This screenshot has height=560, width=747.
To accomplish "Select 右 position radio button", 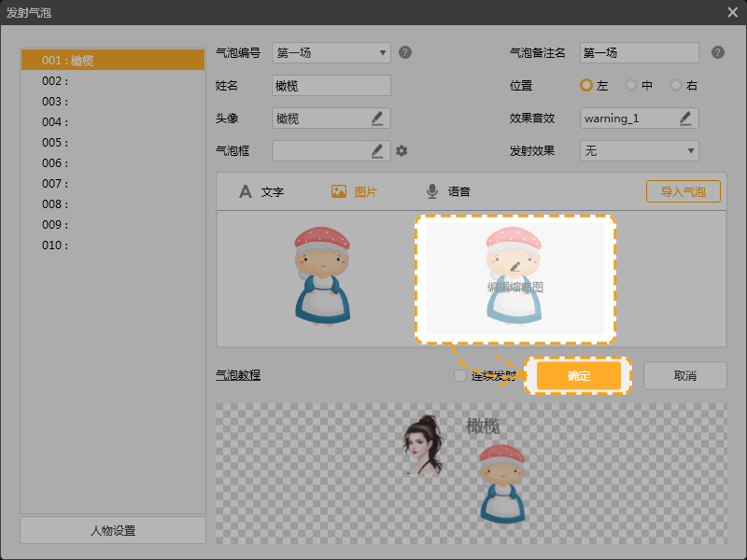I will pos(676,85).
